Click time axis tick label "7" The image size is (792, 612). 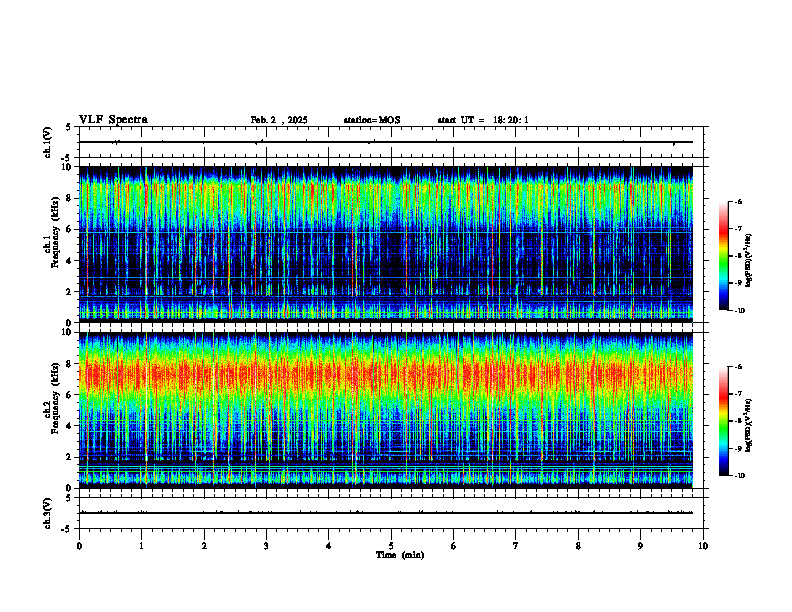(516, 546)
